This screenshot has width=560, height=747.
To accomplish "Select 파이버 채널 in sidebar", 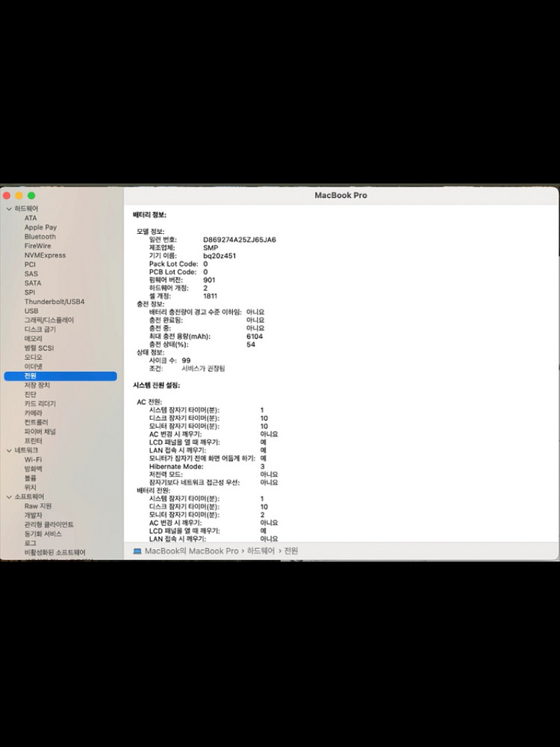I will coord(40,432).
